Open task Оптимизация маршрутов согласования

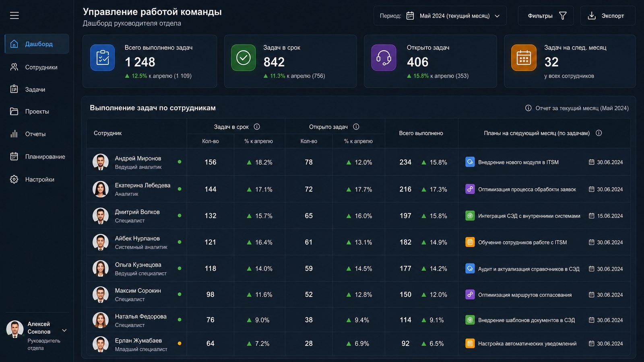click(x=525, y=295)
